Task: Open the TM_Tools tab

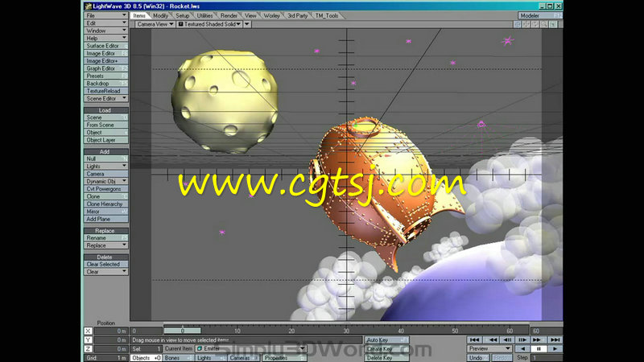Action: 327,15
